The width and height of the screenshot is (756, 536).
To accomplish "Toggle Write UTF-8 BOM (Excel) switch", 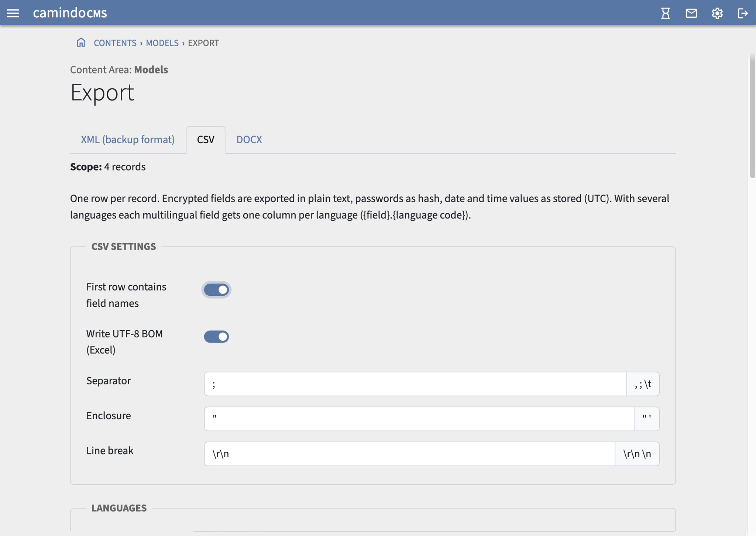I will [216, 337].
